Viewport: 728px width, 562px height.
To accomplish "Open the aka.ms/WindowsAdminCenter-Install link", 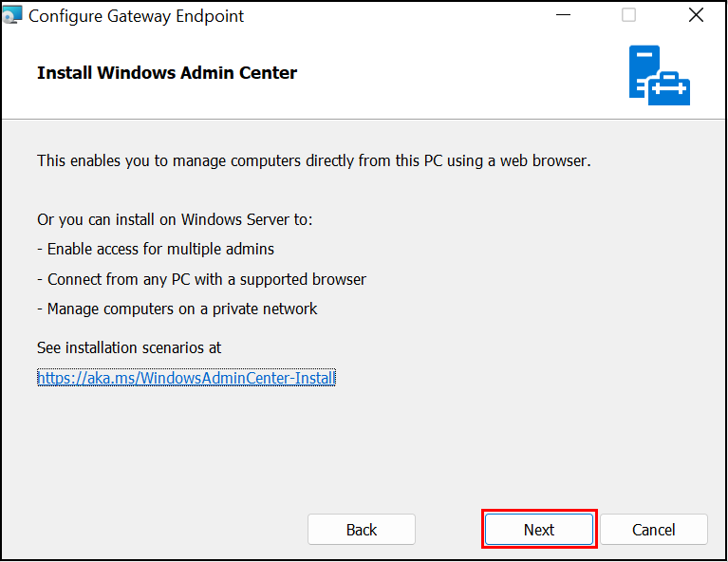I will tap(186, 378).
